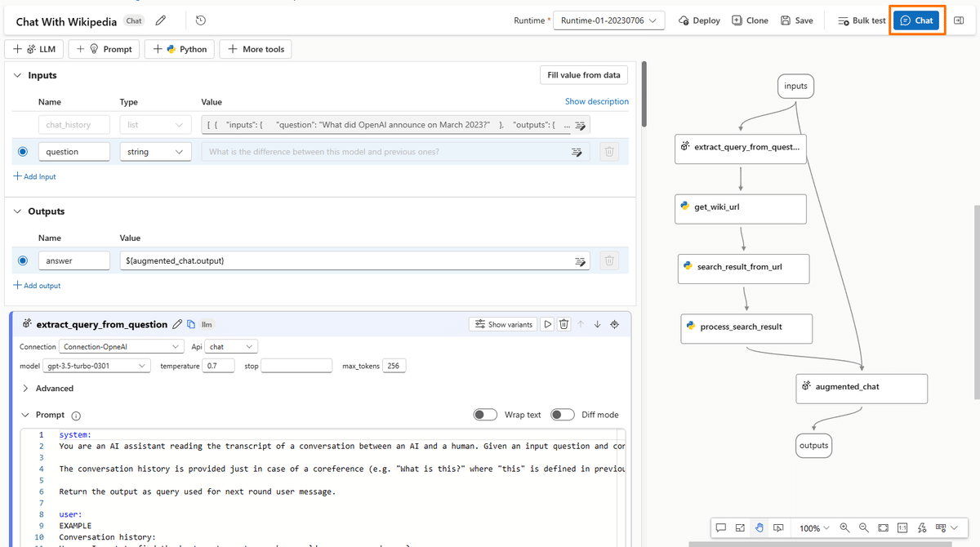Locate the node in the graph via target icon

615,324
